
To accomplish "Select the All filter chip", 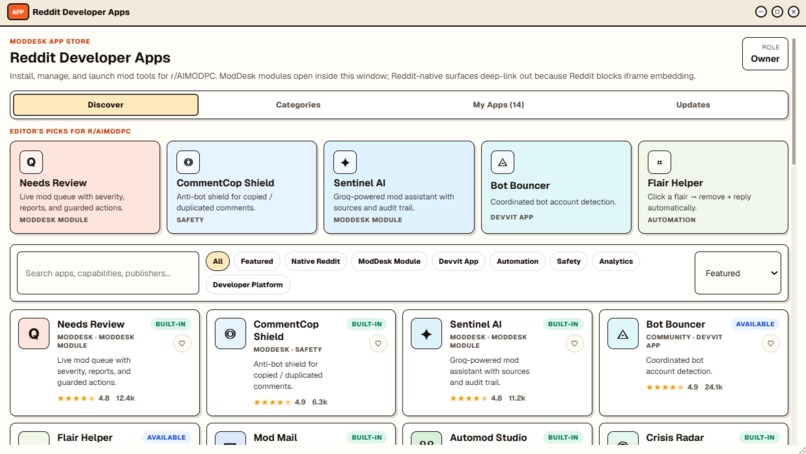I will (x=217, y=261).
